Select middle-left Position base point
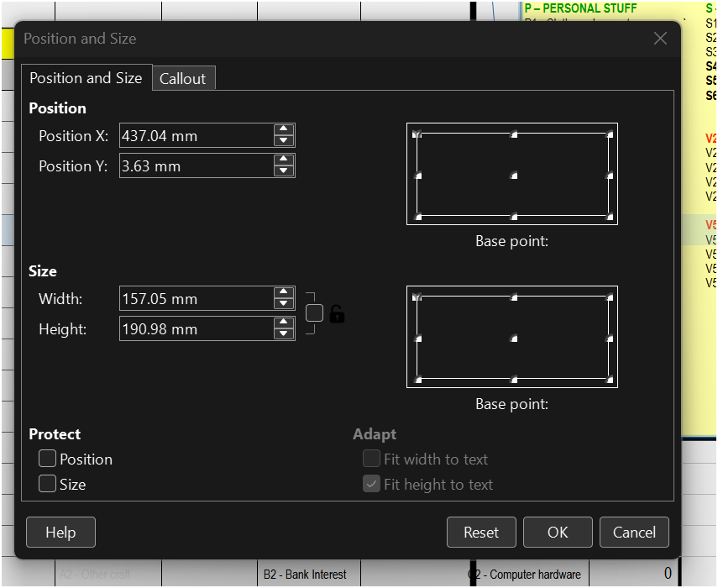 pos(417,176)
